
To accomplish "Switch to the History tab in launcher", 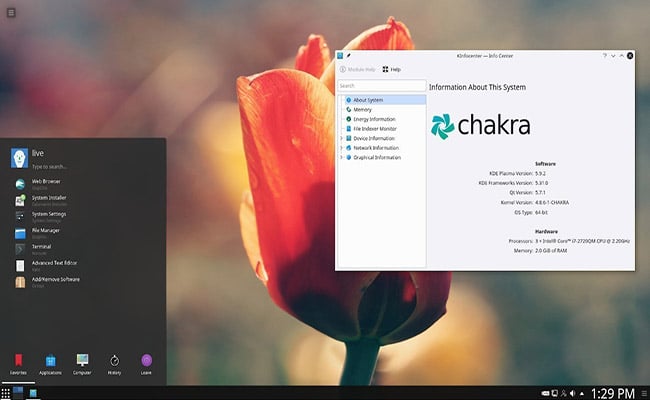I will 114,365.
